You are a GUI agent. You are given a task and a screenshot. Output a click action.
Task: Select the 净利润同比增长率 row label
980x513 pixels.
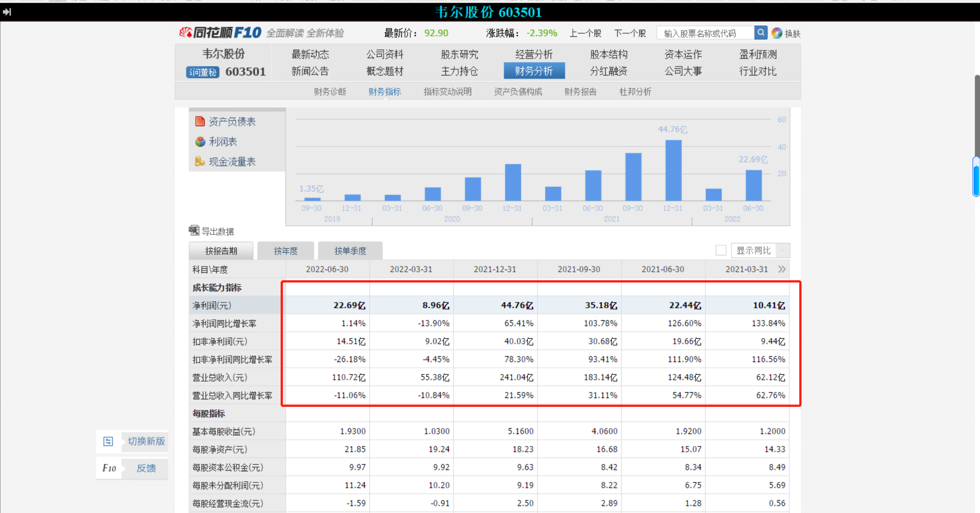click(224, 323)
